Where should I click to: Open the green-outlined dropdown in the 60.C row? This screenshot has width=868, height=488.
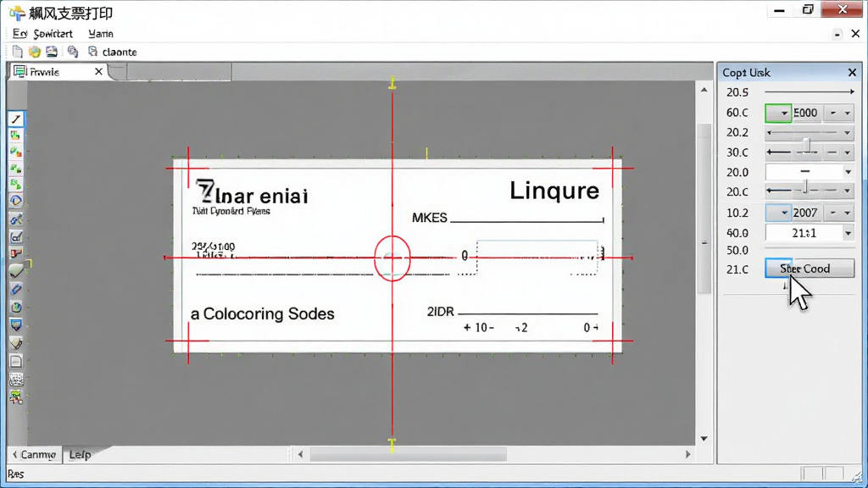778,113
